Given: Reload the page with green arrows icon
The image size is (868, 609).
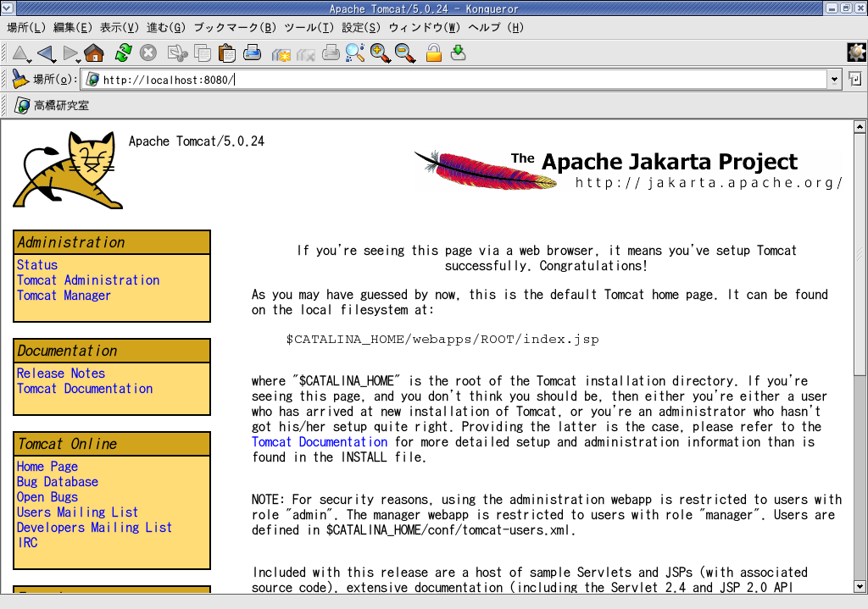Looking at the screenshot, I should tap(124, 53).
